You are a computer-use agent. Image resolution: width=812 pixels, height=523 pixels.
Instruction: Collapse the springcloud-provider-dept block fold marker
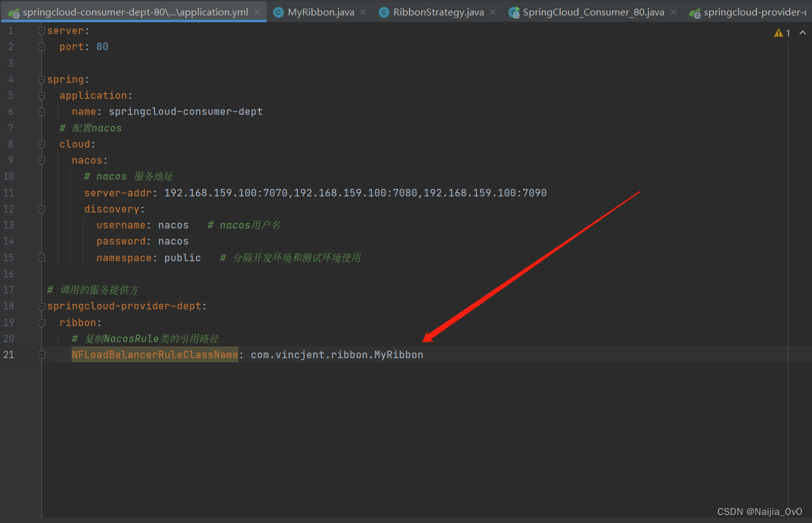click(41, 306)
